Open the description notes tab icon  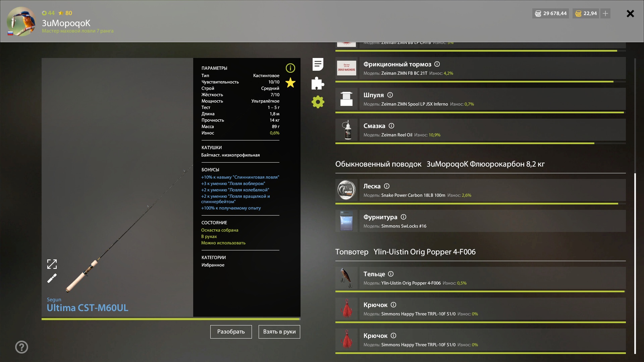[318, 64]
